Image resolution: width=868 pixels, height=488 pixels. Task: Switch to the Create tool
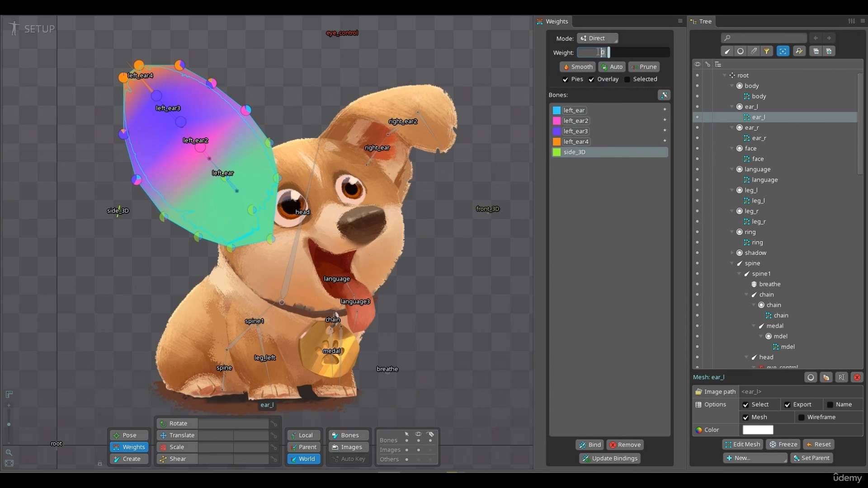tap(129, 459)
